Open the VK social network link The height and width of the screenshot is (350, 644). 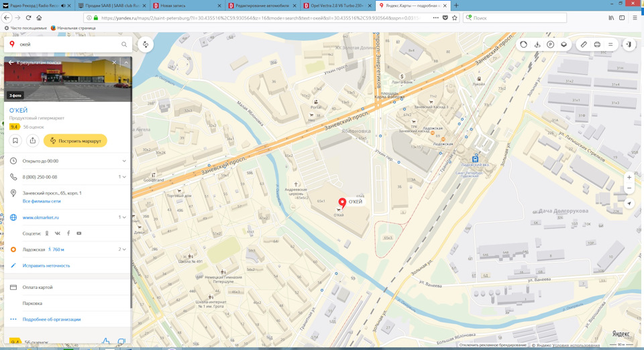[57, 233]
